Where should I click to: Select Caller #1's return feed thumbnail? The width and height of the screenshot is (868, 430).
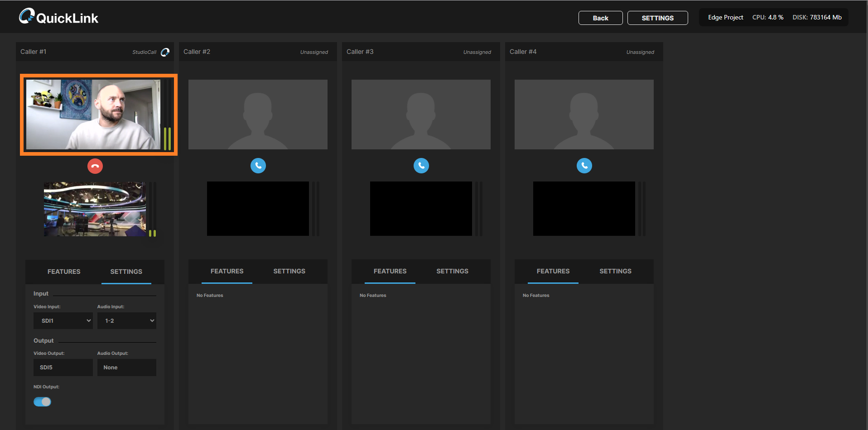coord(95,209)
